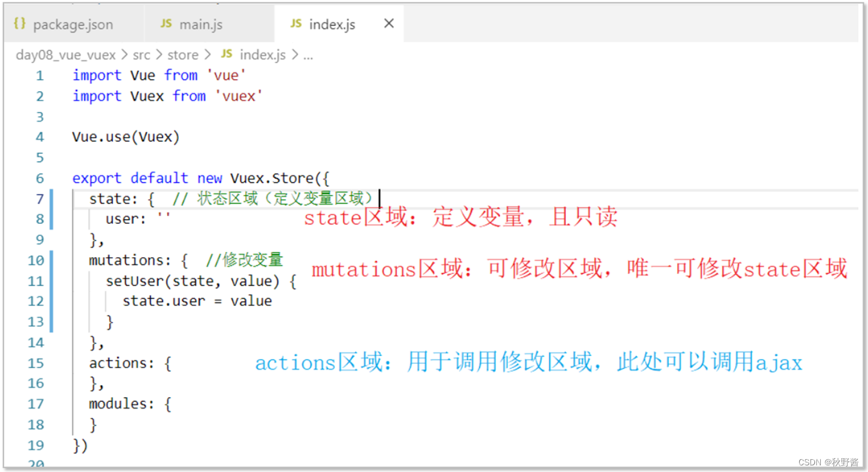Open the day08_vue_vuex breadcrumb dropdown
This screenshot has height=472, width=868.
(66, 54)
